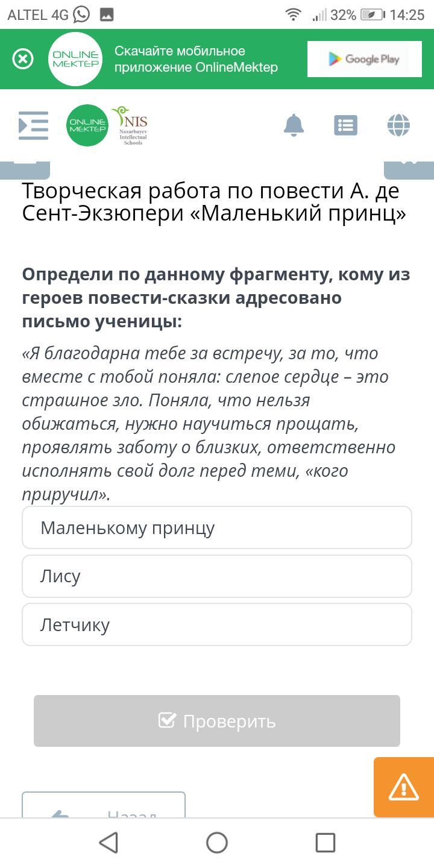Expand the collapsed right chevron panel
Image resolution: width=434 pixels, height=868 pixels.
409,170
